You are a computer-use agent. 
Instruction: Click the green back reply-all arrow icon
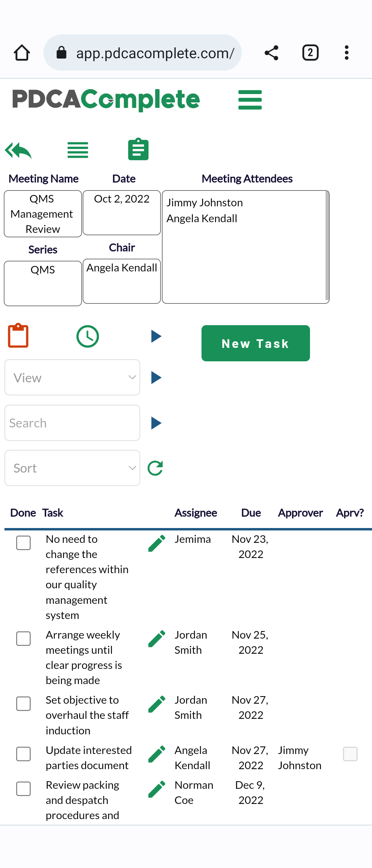18,150
